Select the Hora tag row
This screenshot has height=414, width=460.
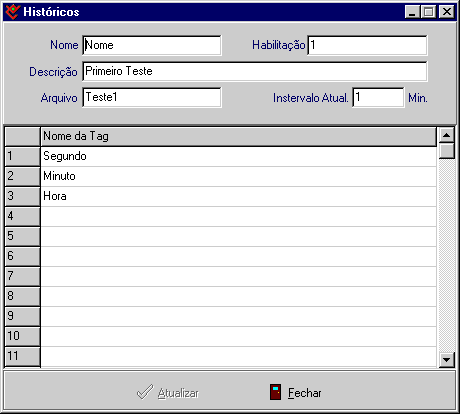click(238, 196)
